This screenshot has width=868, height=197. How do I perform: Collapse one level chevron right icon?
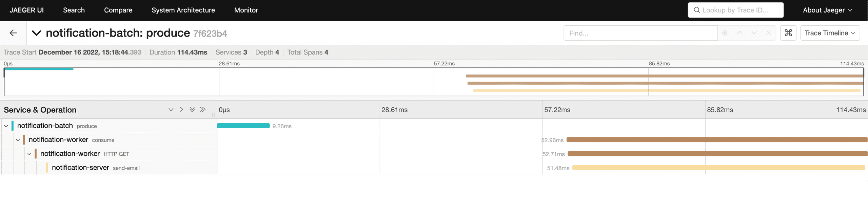click(x=181, y=109)
